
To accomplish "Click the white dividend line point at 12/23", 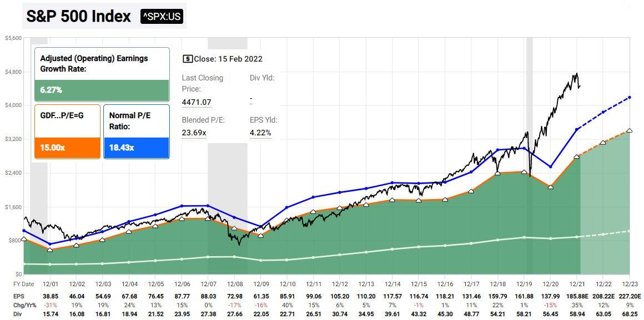I will point(630,231).
